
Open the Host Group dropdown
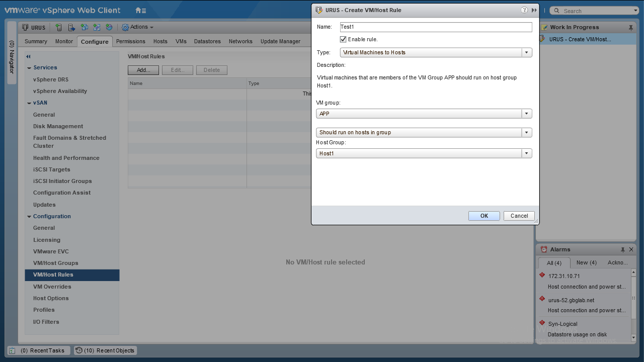(x=527, y=153)
